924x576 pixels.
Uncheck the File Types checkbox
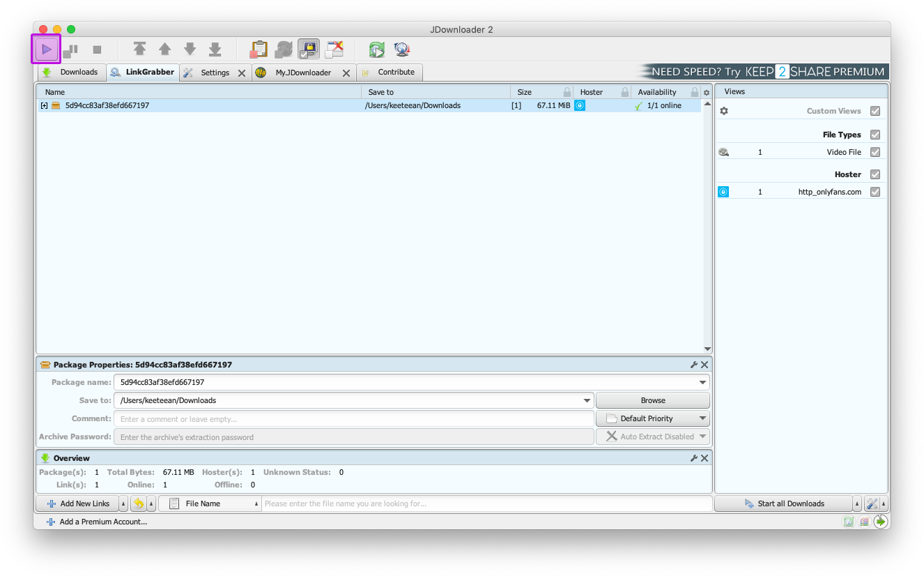point(875,135)
